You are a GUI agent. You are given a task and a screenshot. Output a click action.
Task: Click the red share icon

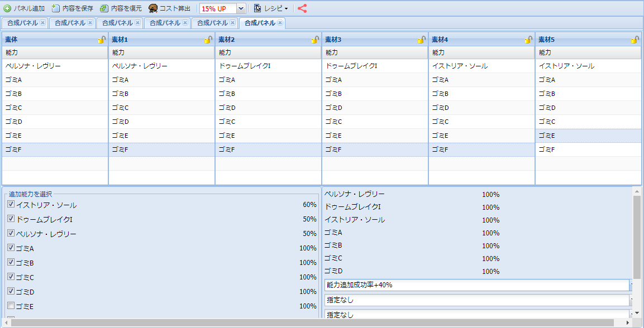click(302, 8)
